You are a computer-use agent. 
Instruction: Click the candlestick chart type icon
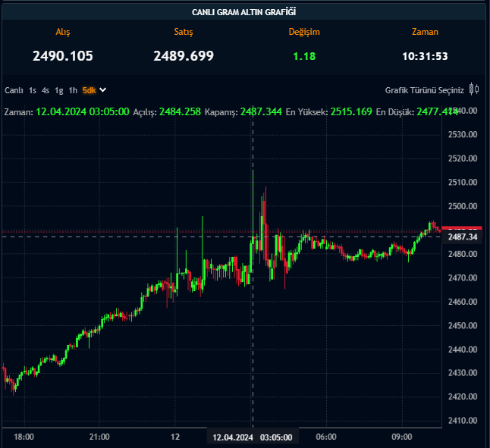tap(474, 89)
